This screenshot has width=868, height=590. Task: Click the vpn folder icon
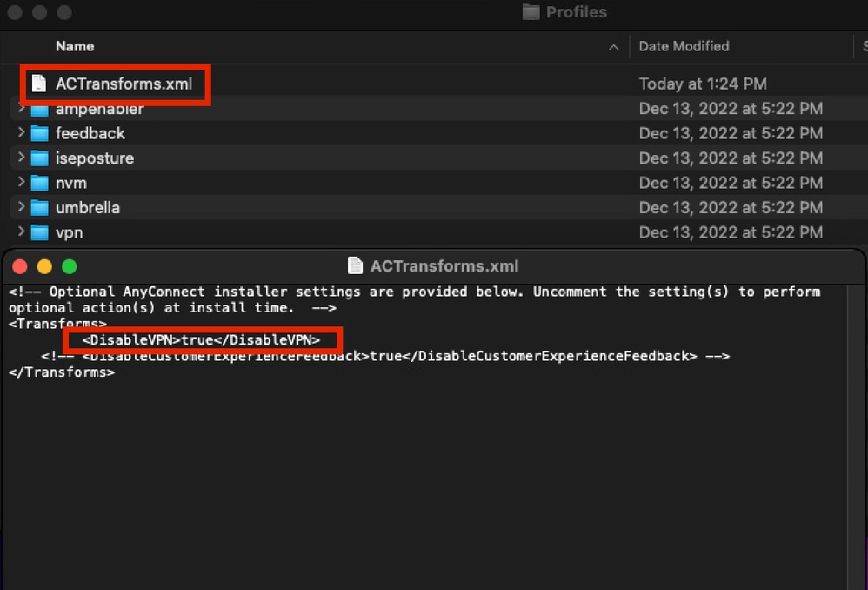[x=39, y=232]
